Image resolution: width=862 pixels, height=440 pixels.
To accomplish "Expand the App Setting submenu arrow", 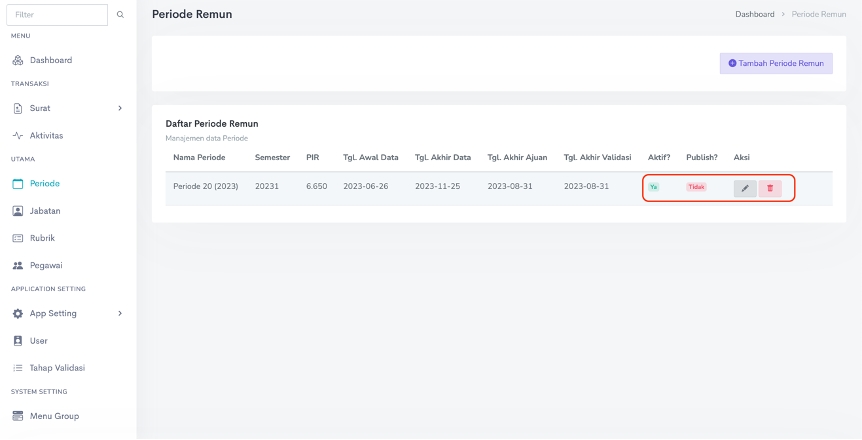I will click(x=120, y=313).
